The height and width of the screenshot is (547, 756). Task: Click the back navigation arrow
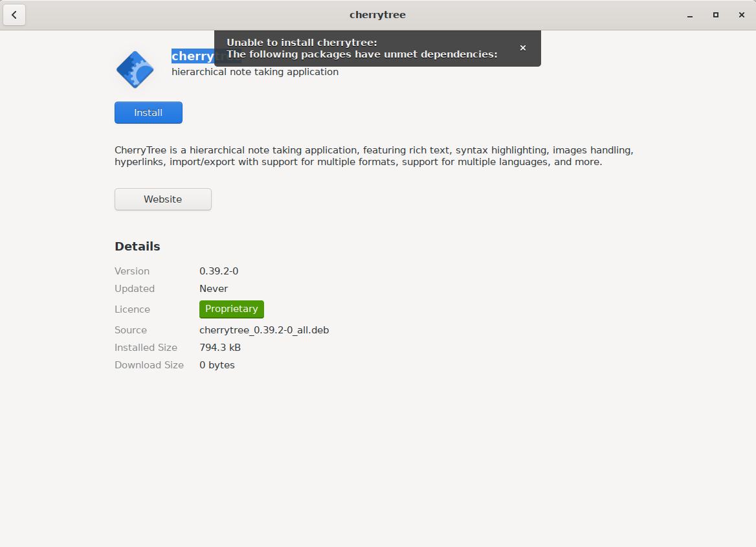pos(14,14)
